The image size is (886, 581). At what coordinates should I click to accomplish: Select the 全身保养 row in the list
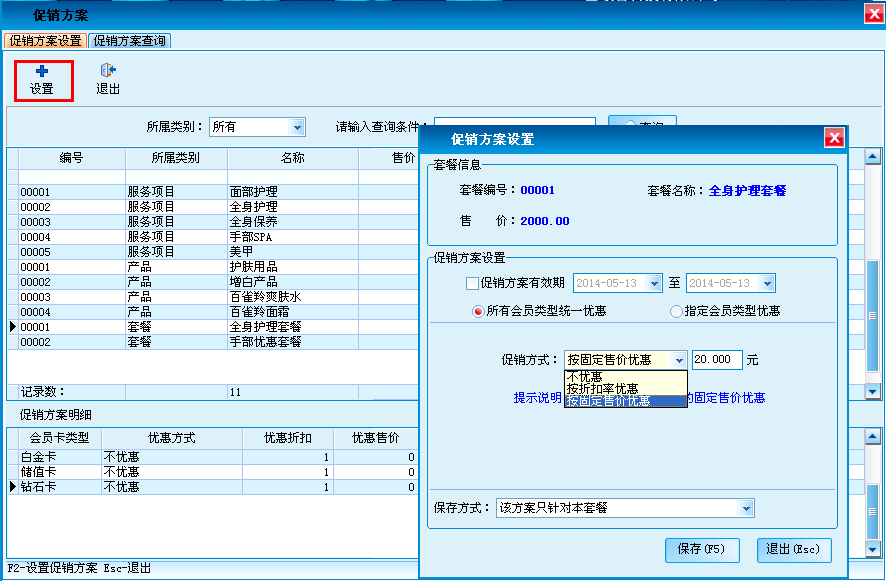coord(253,222)
